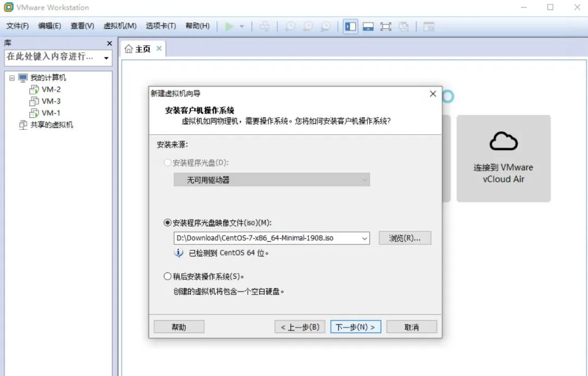Viewport: 588px width, 376px height.
Task: Close the library (库) panel
Action: pos(109,44)
